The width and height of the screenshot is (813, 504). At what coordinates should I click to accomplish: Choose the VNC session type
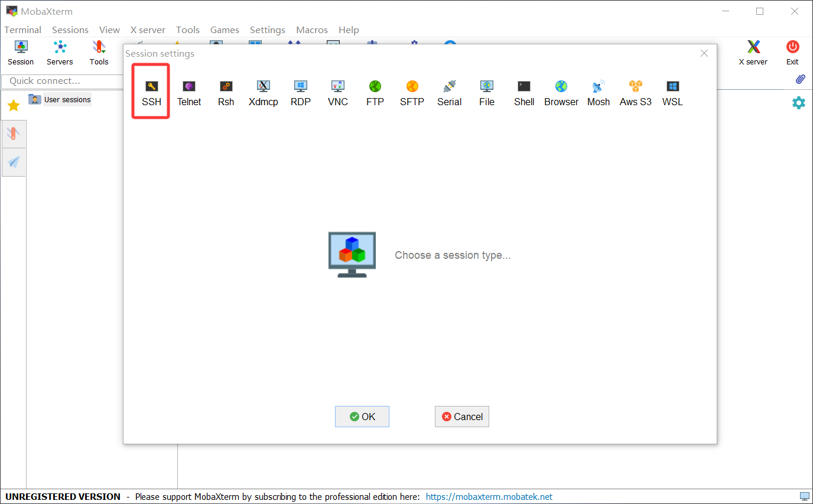(338, 93)
